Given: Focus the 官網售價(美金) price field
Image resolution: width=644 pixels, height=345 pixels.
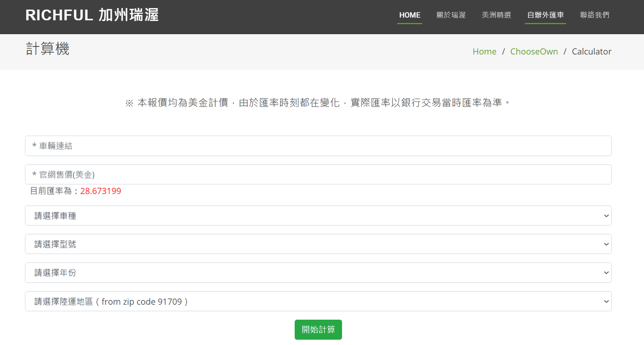Looking at the screenshot, I should [318, 174].
